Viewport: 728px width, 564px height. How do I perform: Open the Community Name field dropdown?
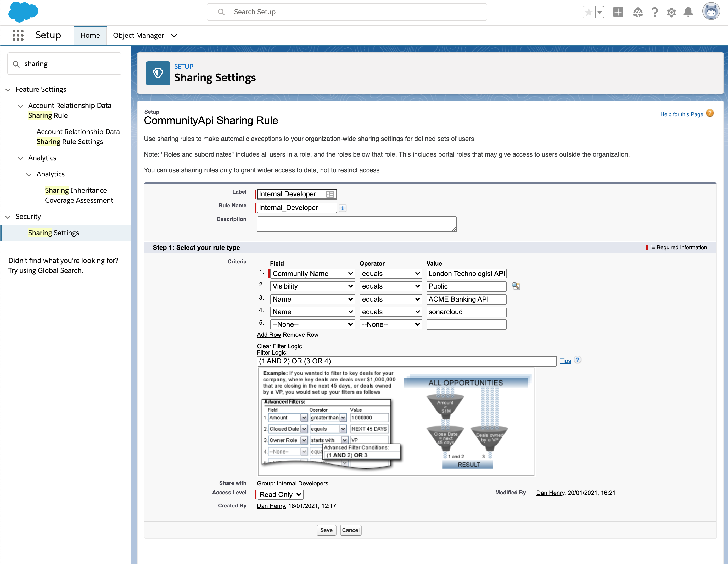click(x=312, y=274)
